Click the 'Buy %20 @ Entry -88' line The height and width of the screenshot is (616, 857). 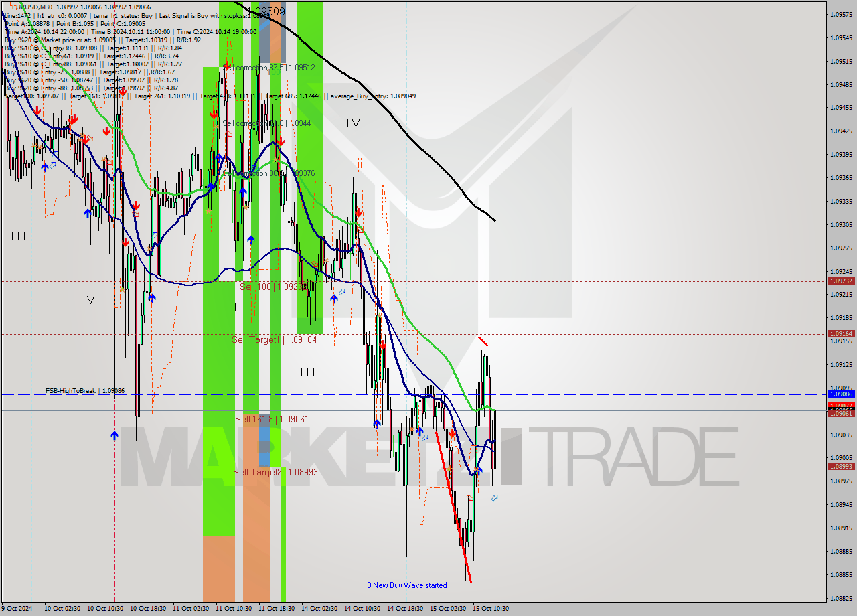[91, 88]
